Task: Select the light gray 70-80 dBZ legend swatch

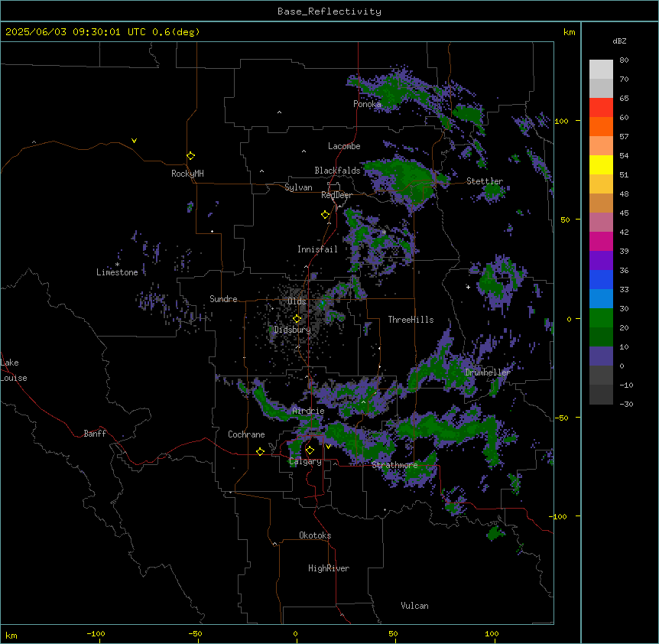Action: 601,70
